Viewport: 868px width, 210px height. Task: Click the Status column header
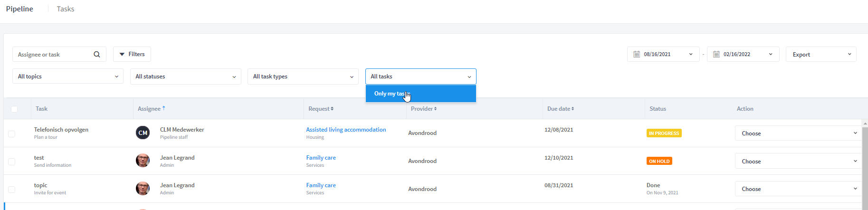coord(658,109)
